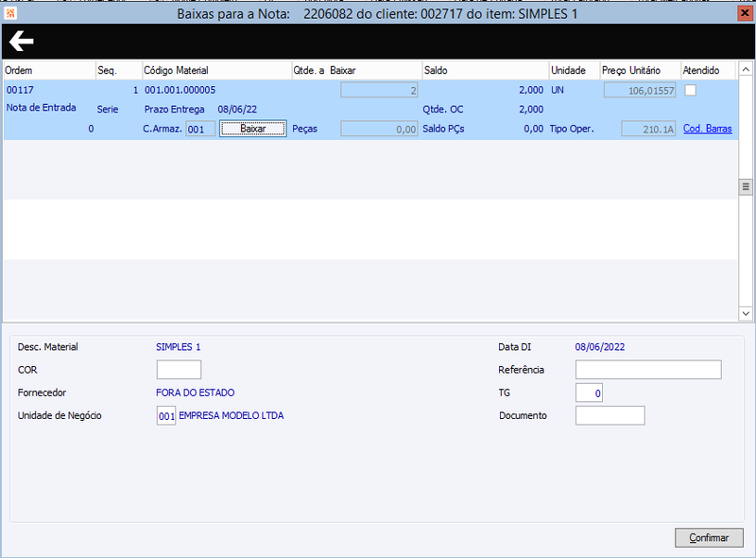Click the Atendido column header

click(x=708, y=71)
